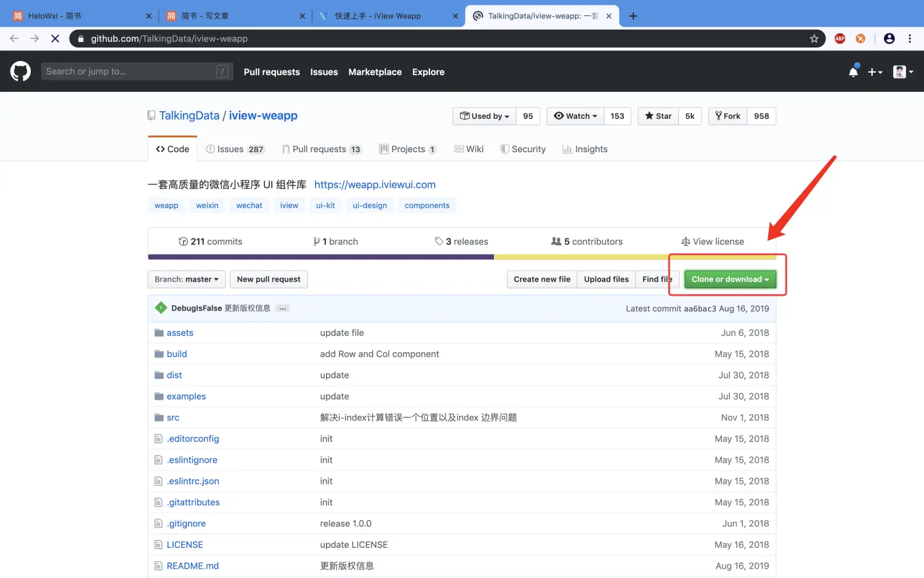The width and height of the screenshot is (924, 578).
Task: Open the 958 forks count
Action: tap(761, 116)
